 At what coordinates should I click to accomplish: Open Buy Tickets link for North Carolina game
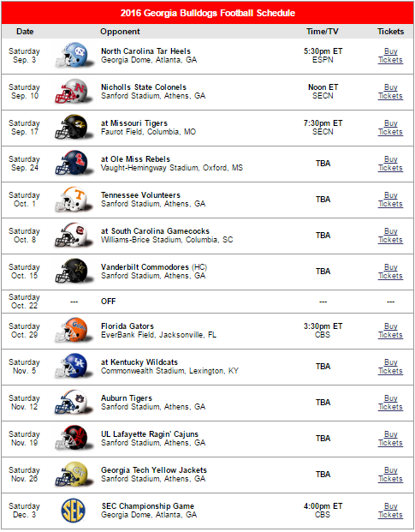pos(390,56)
